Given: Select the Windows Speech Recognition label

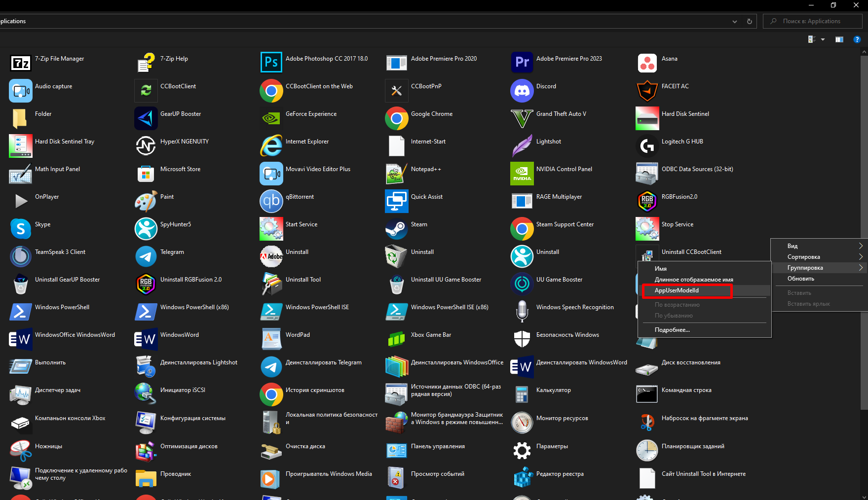Looking at the screenshot, I should point(575,307).
